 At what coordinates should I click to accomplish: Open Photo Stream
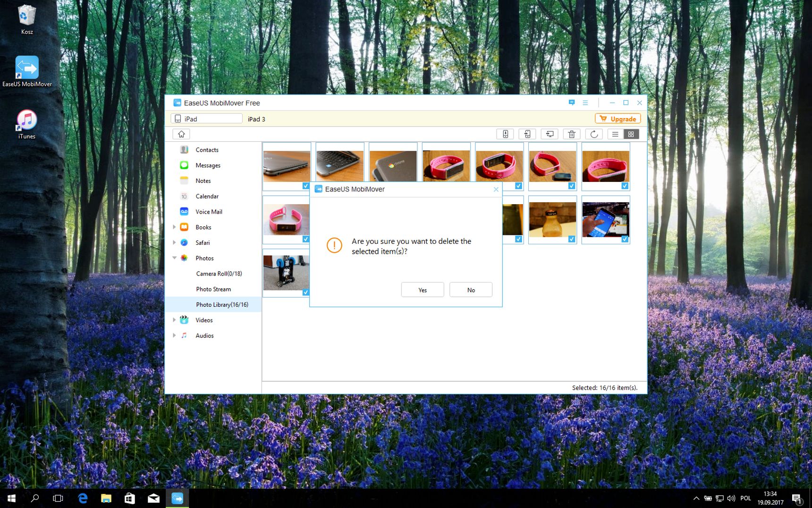pos(213,289)
